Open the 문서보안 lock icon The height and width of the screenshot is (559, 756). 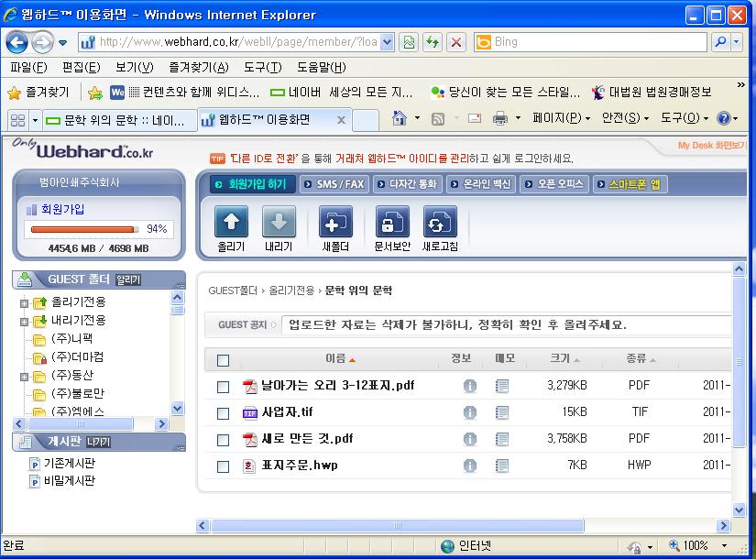392,223
